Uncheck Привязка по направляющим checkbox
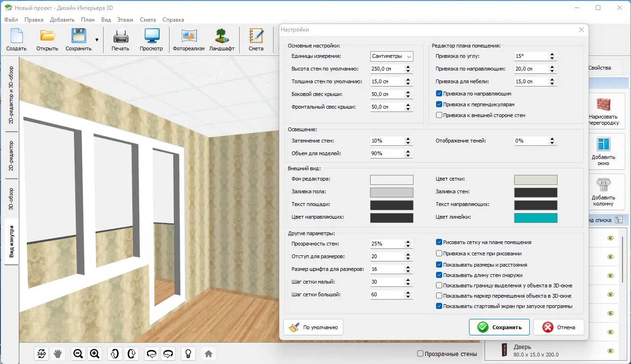 coord(439,94)
